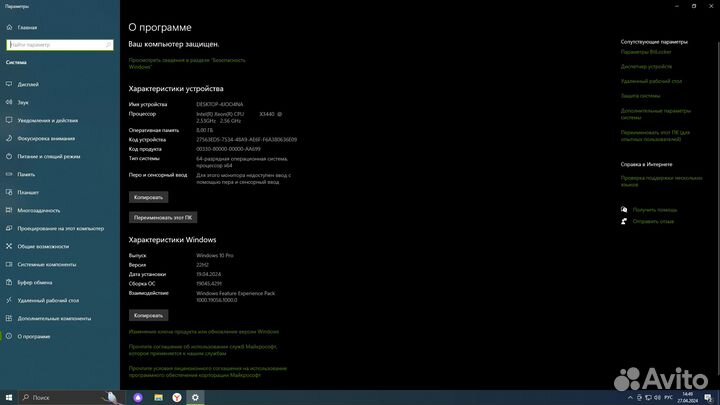This screenshot has width=720, height=405.
Task: Click Отправить отзыв feedback link
Action: pyautogui.click(x=653, y=221)
